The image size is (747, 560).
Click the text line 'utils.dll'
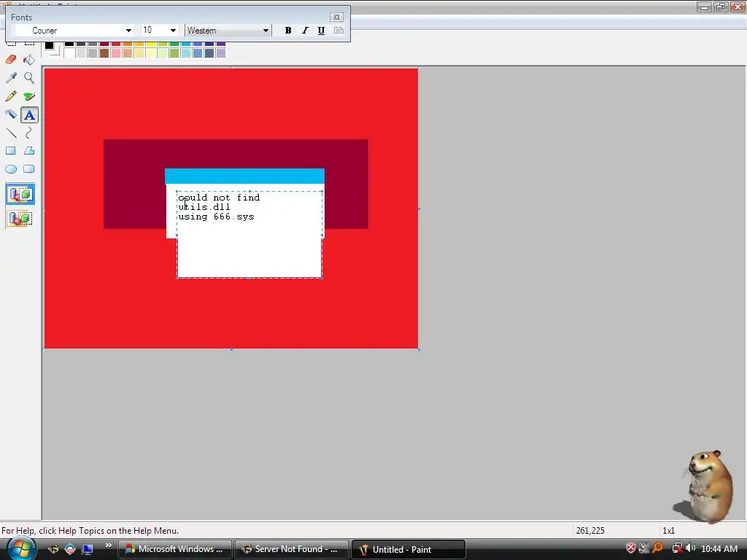pos(204,207)
